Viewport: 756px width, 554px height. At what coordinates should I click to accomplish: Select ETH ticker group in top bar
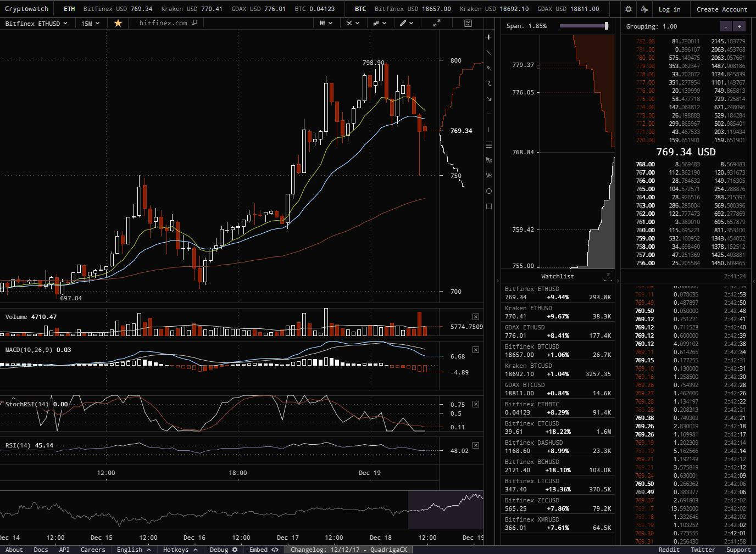click(x=69, y=9)
